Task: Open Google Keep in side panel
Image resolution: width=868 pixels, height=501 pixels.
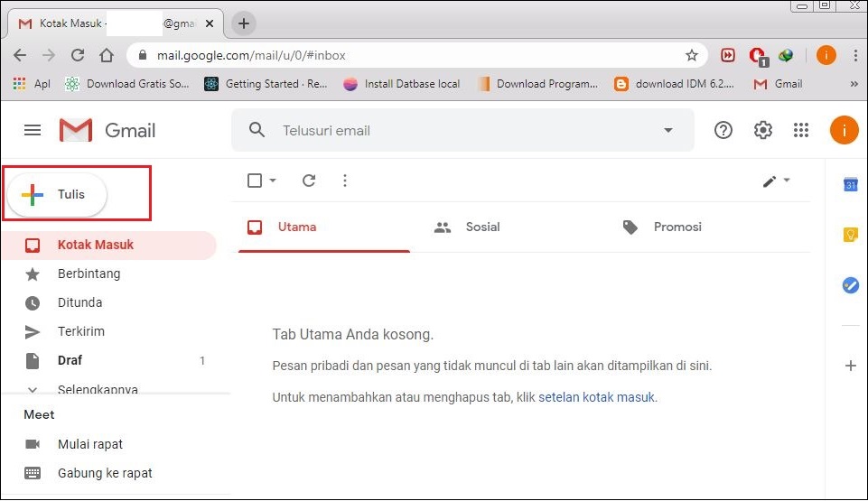Action: tap(850, 235)
